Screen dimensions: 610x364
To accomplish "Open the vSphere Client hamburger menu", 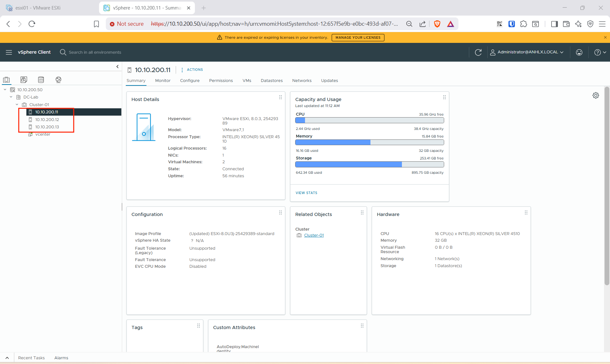I will click(x=9, y=52).
